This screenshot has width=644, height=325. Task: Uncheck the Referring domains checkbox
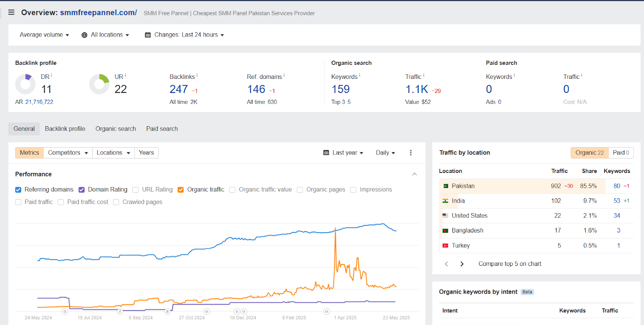point(18,190)
